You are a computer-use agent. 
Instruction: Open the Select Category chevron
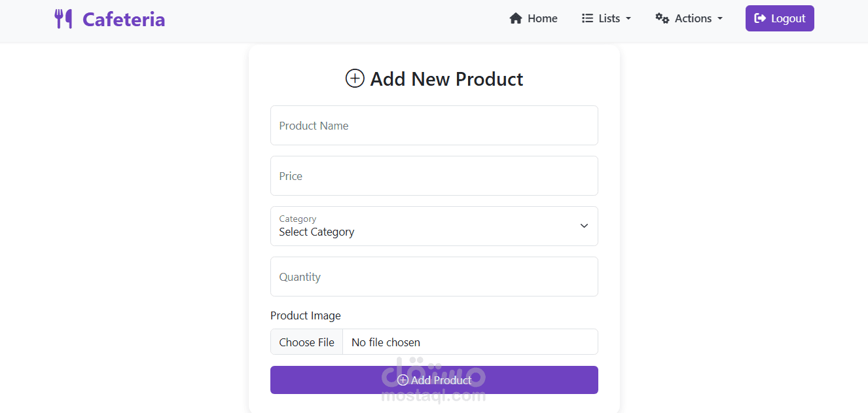[584, 226]
